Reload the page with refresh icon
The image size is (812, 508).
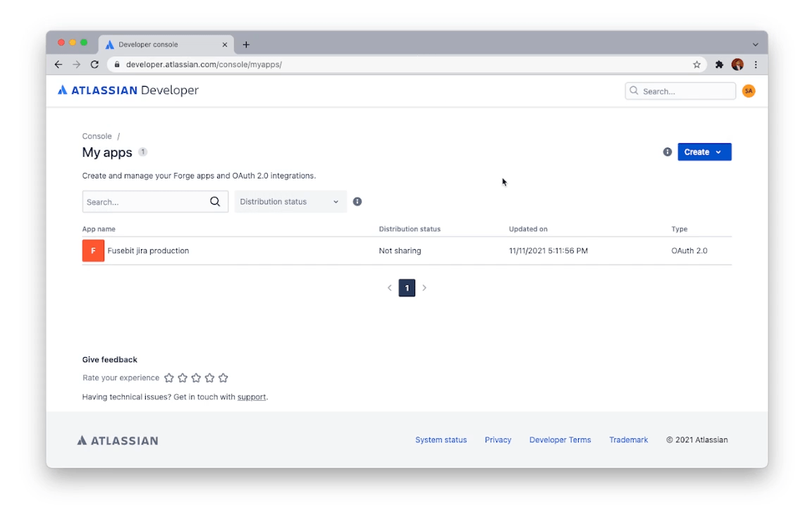pos(94,64)
